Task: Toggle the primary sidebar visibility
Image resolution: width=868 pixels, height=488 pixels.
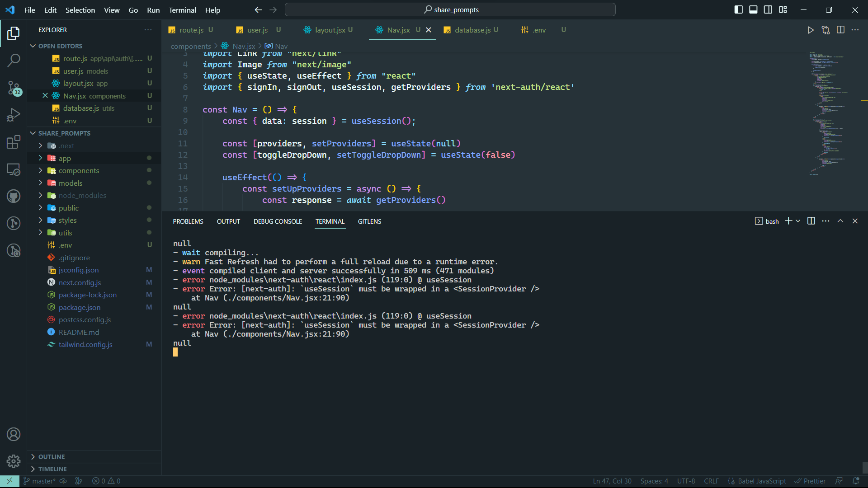Action: 739,9
